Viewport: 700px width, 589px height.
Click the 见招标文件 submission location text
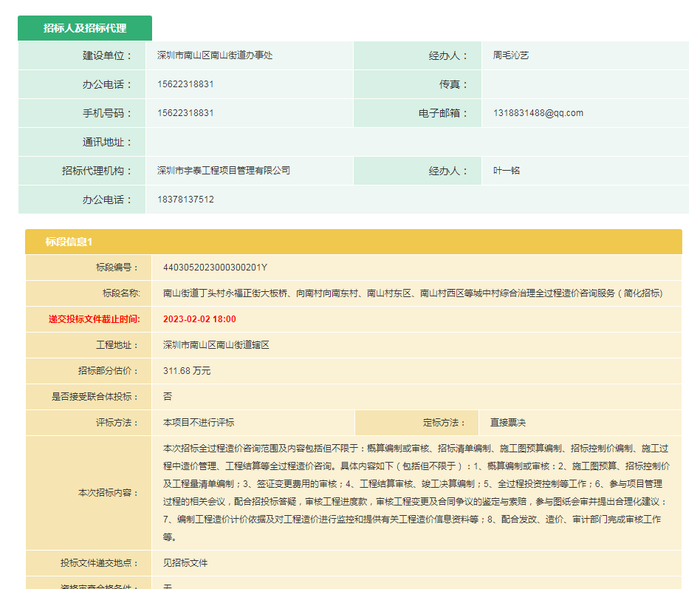pos(185,563)
